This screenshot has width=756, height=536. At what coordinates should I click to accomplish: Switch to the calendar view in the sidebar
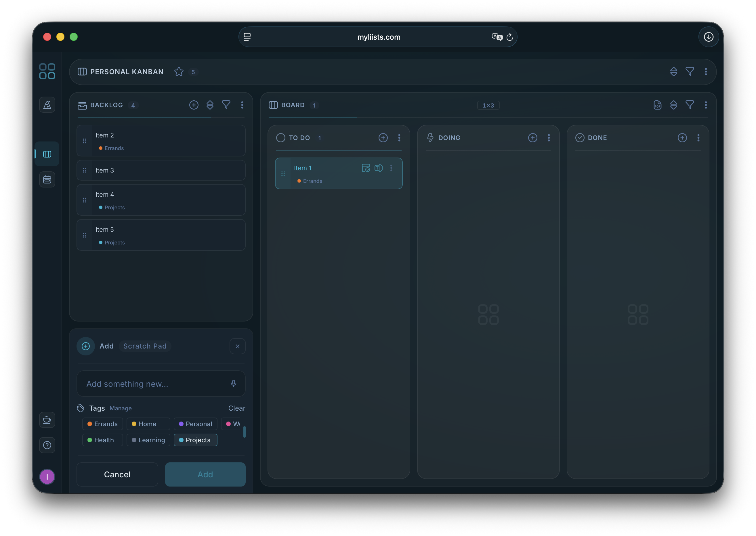[x=47, y=179]
